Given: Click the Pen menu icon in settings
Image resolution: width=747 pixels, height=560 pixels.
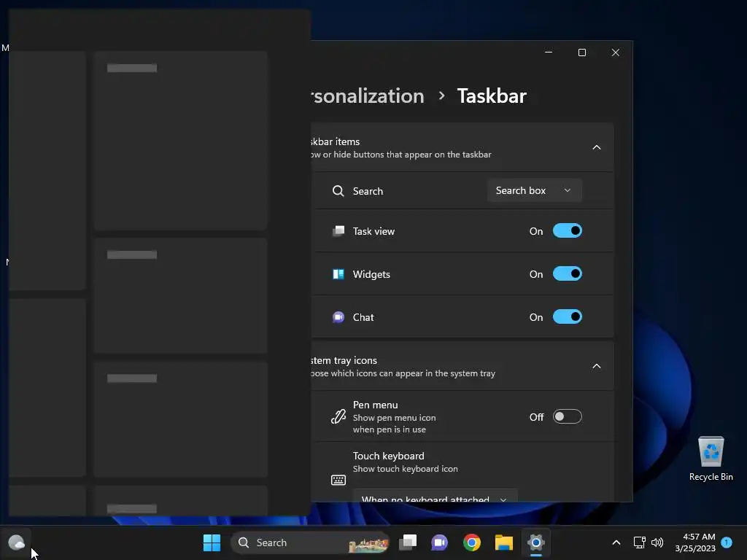Looking at the screenshot, I should pyautogui.click(x=338, y=416).
